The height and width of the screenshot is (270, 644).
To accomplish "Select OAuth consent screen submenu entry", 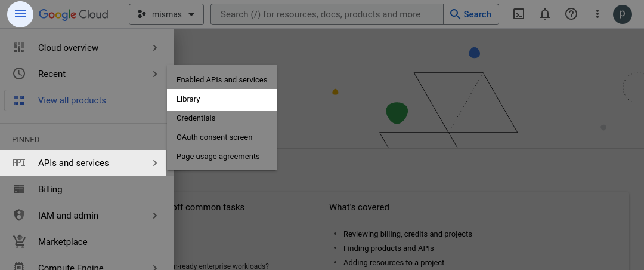I will 222,137.
